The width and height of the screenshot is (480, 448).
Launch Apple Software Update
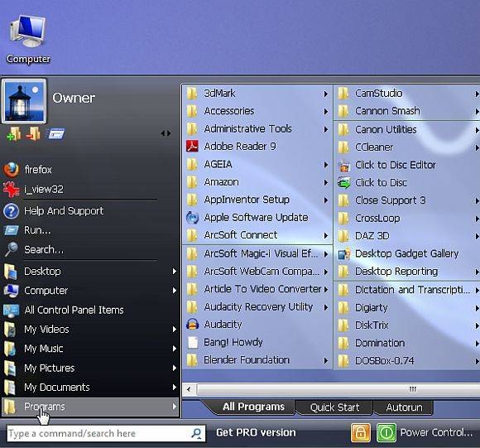(257, 218)
